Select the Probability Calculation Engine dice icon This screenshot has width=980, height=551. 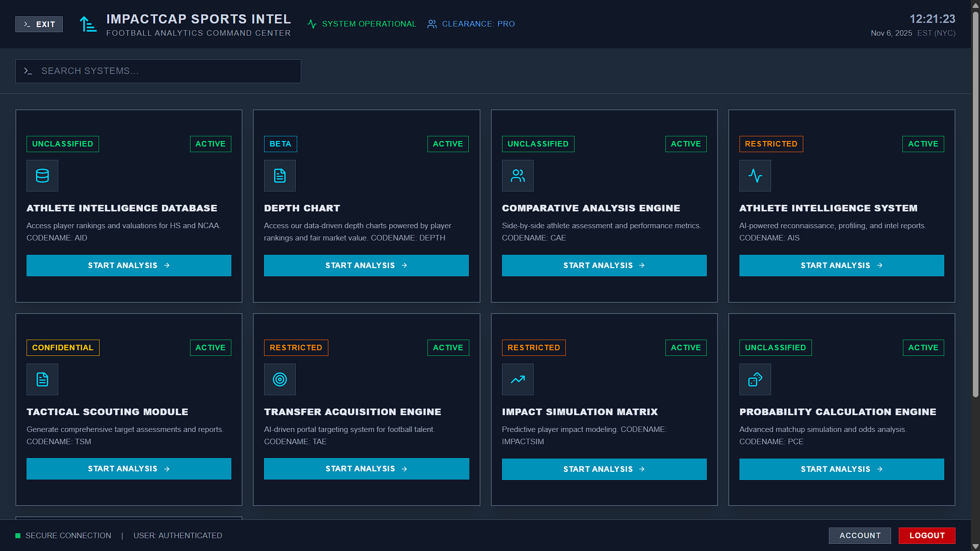[x=755, y=379]
